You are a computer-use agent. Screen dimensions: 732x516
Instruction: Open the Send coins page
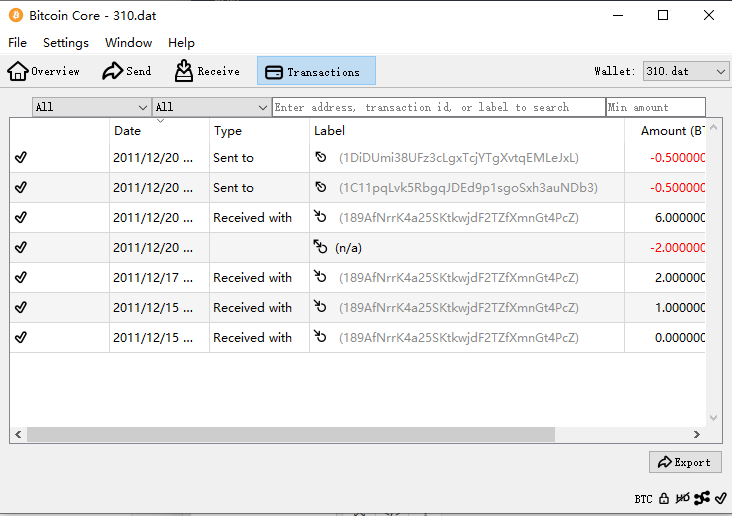[x=127, y=71]
